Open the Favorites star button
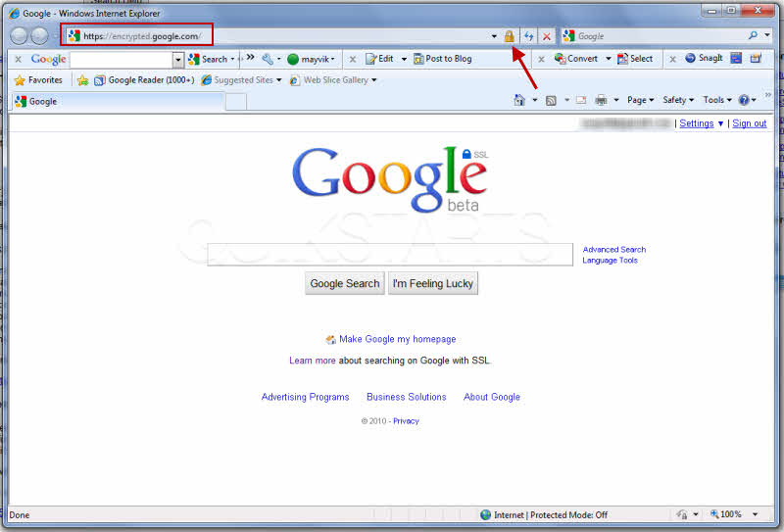 (38, 80)
